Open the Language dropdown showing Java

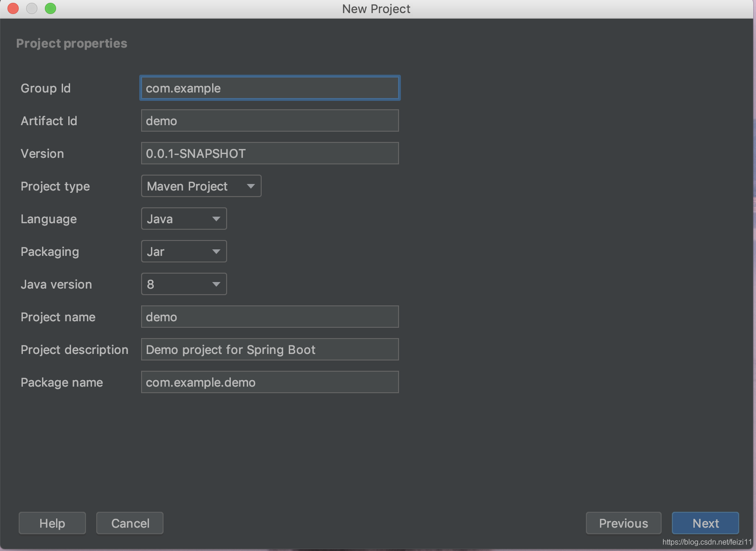coord(184,219)
